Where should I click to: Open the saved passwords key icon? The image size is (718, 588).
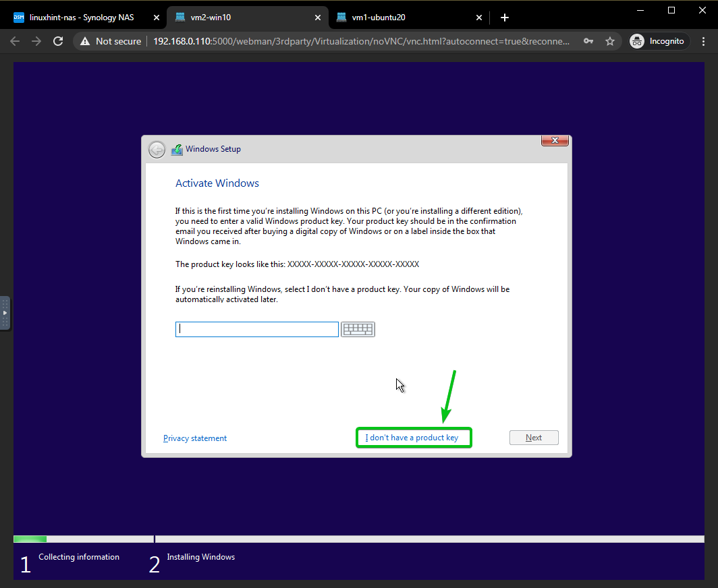point(588,41)
